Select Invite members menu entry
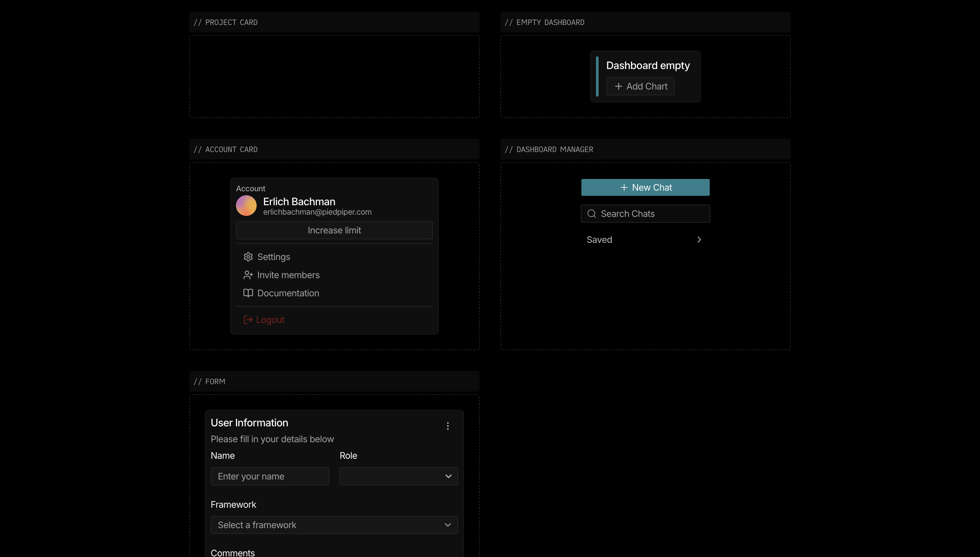 pos(334,275)
